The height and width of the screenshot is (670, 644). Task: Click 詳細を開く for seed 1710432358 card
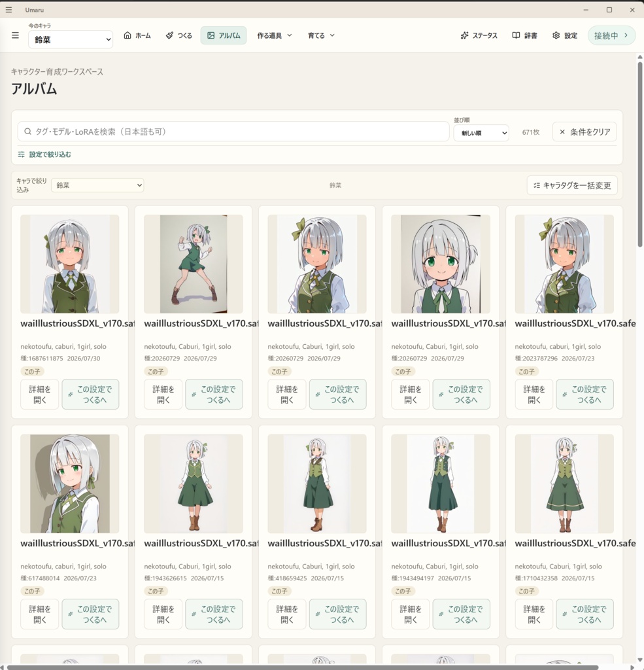tap(534, 614)
